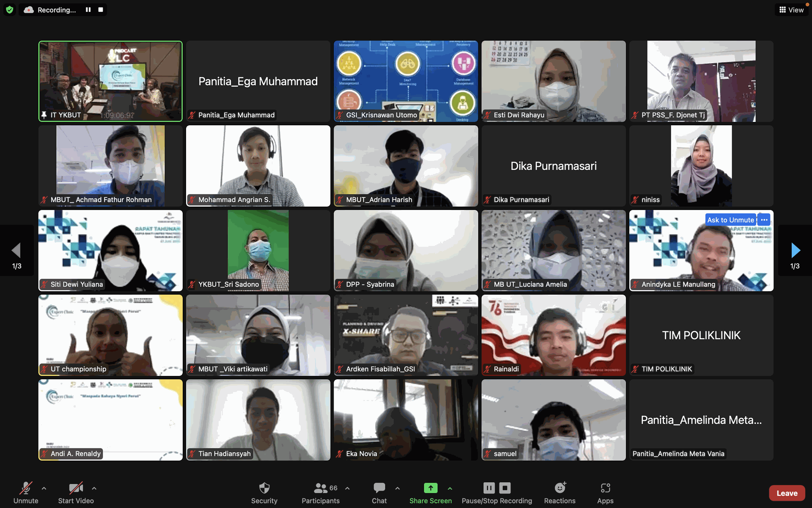
Task: Open the Chat bubble icon
Action: pos(379,488)
